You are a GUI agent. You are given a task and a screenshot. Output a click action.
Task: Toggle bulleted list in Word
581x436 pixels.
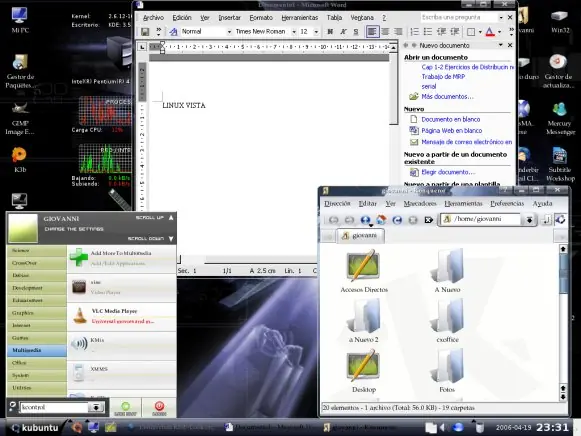click(x=428, y=32)
